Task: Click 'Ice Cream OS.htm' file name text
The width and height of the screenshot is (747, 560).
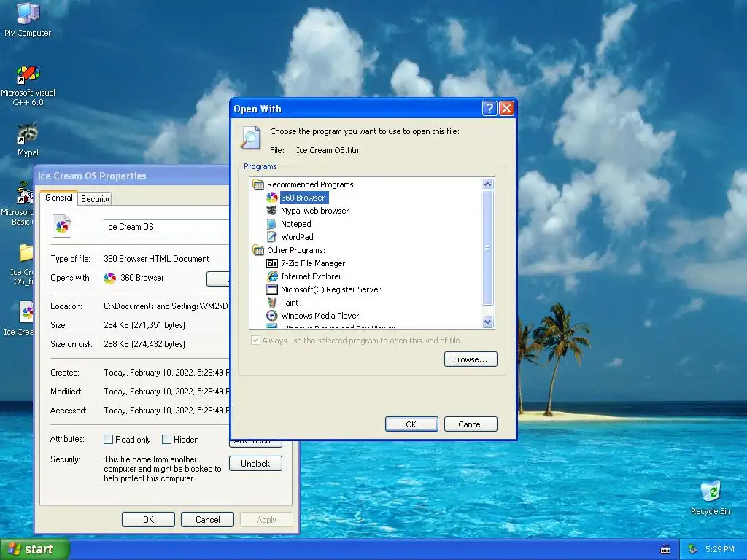Action: pos(328,150)
